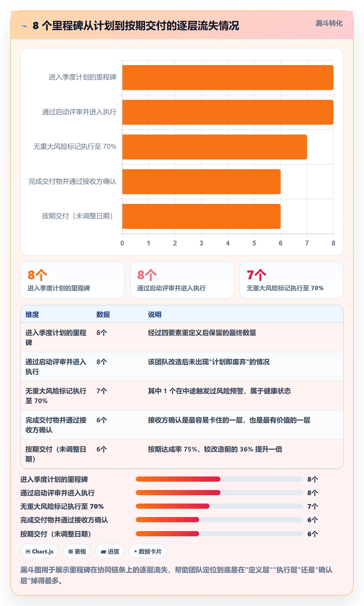Screen dimensions: 364x606
Task: Click the footer description paragraph about 漏斗图
Action: (177, 575)
